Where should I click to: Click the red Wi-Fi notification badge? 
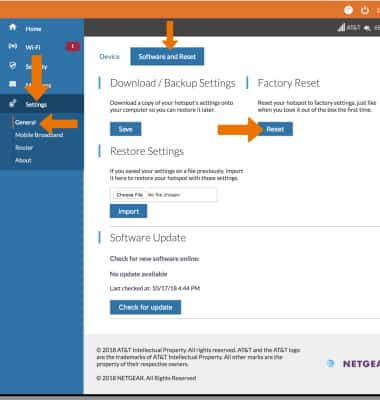73,47
